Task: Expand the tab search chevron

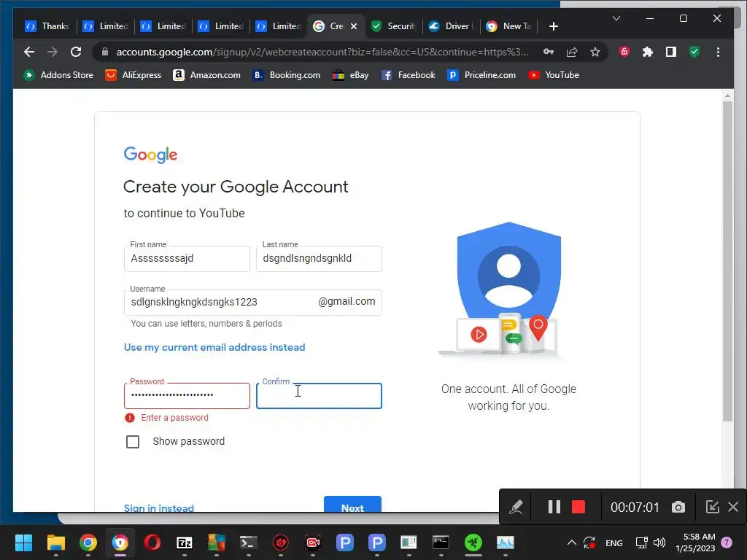Action: click(616, 18)
